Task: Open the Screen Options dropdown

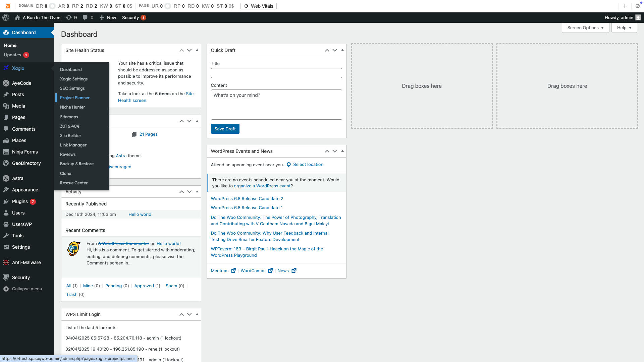Action: [585, 28]
